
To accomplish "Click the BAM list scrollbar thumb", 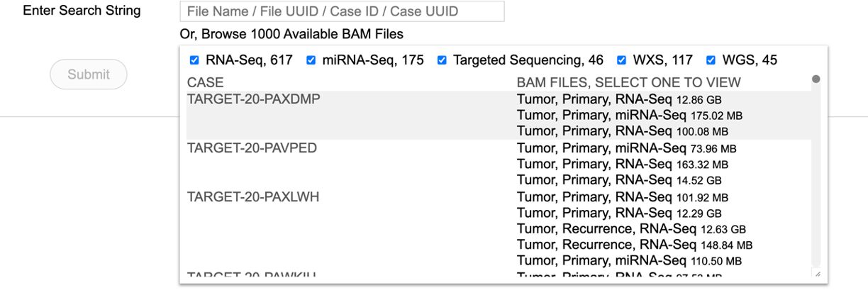I will point(816,79).
